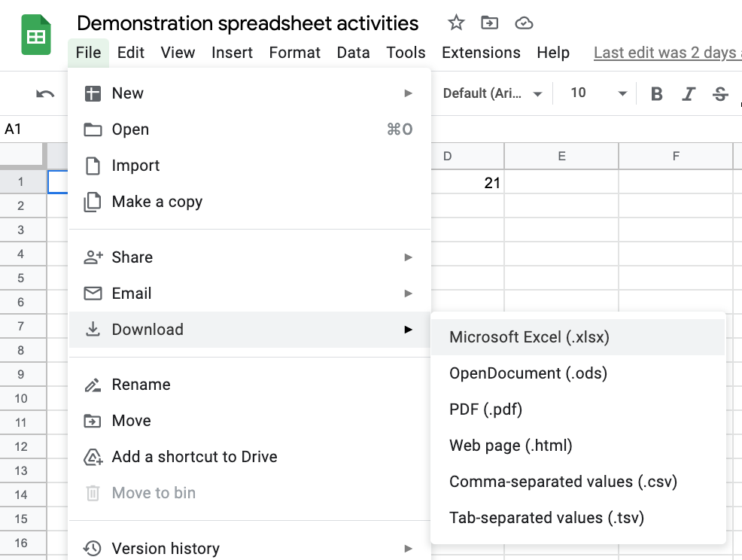The height and width of the screenshot is (560, 742).
Task: Choose Move from the File menu
Action: pos(249,420)
